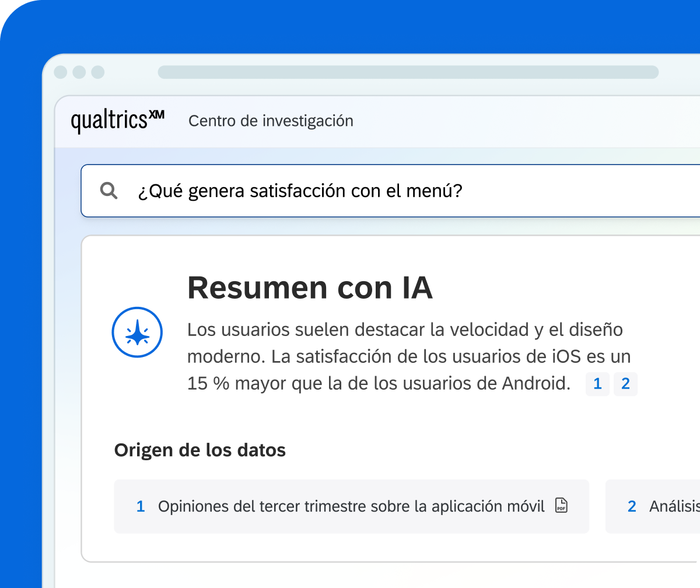Screen dimensions: 700x588
Task: Click the Centro de investigación header label
Action: [271, 121]
